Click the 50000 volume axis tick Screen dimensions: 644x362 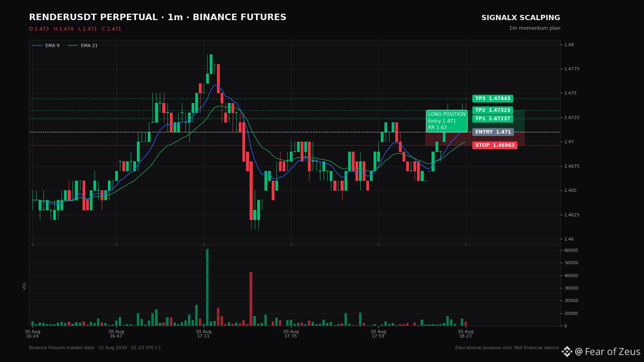pyautogui.click(x=571, y=263)
